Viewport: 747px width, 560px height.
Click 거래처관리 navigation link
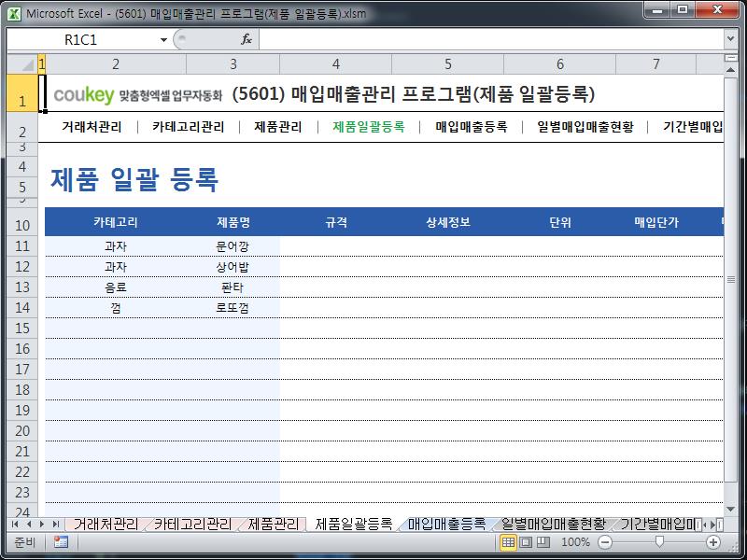92,127
